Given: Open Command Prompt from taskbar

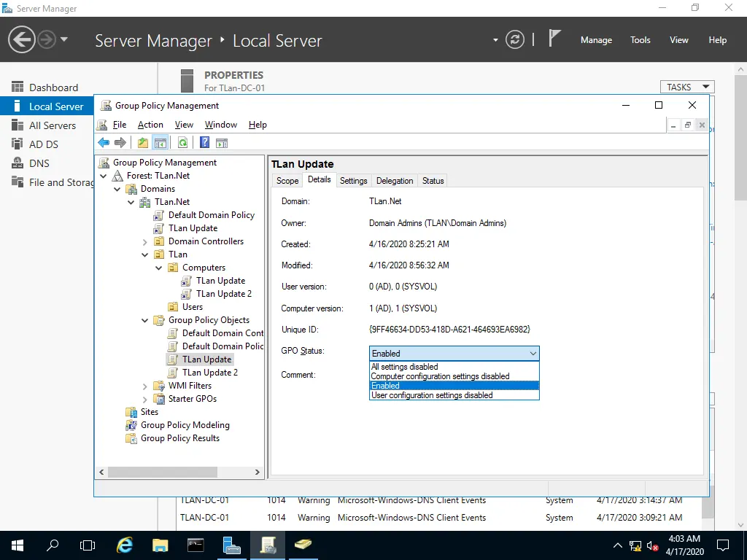Looking at the screenshot, I should click(x=196, y=545).
